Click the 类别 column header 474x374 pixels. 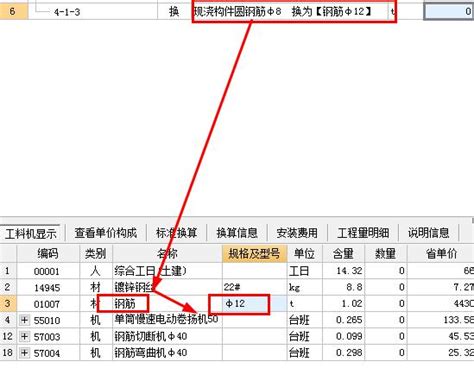pyautogui.click(x=96, y=254)
